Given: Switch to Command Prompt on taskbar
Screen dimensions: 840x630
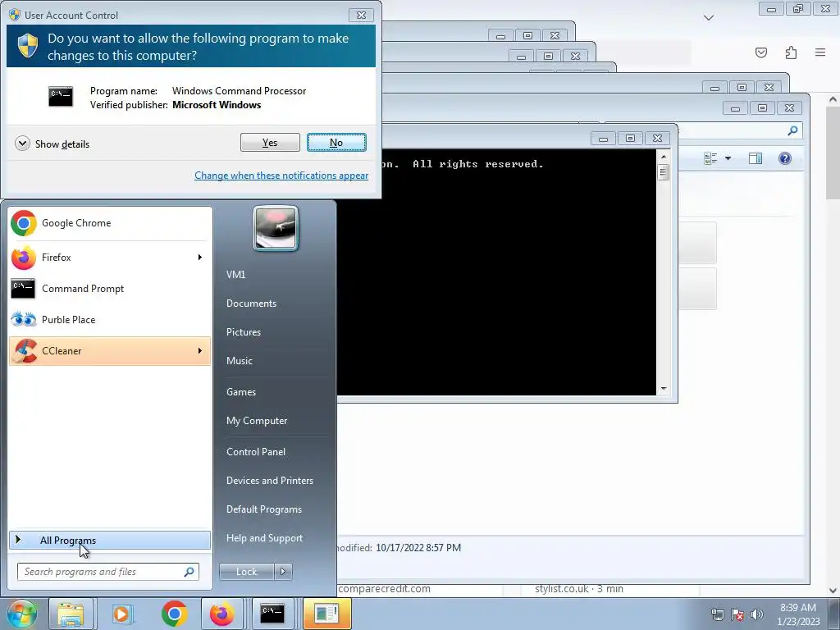Looking at the screenshot, I should pos(272,614).
